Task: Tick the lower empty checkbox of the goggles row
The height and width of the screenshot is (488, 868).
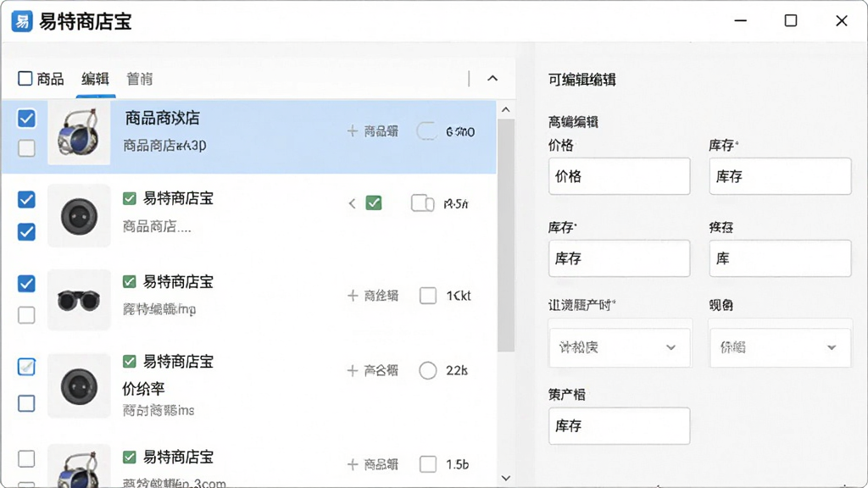Action: 26,315
